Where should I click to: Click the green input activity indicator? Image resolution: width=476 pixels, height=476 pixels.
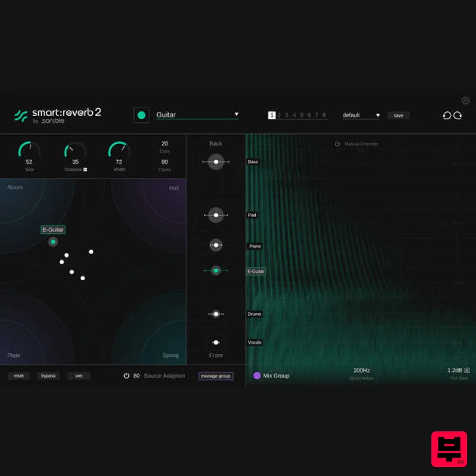141,114
